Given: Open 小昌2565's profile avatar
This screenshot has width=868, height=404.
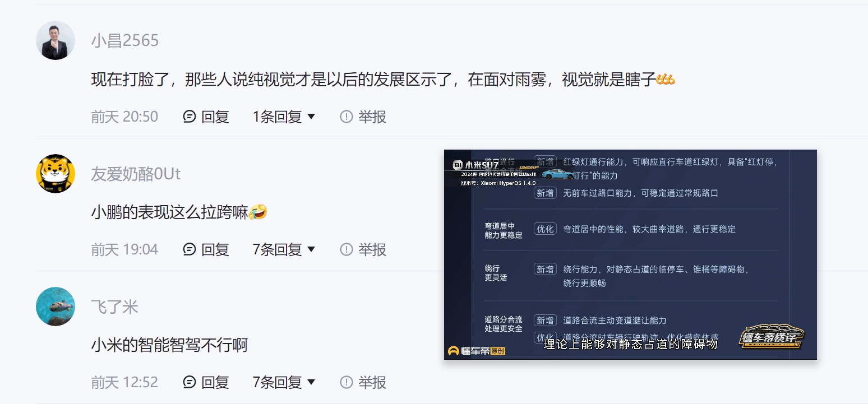Looking at the screenshot, I should click(x=56, y=40).
